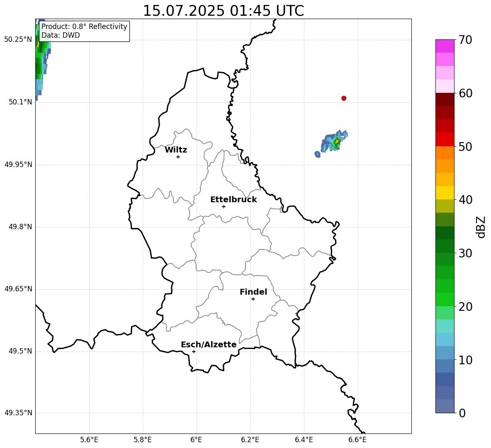This screenshot has width=491, height=448.
Task: Click the Ettelbruck station label
Action: 233,200
